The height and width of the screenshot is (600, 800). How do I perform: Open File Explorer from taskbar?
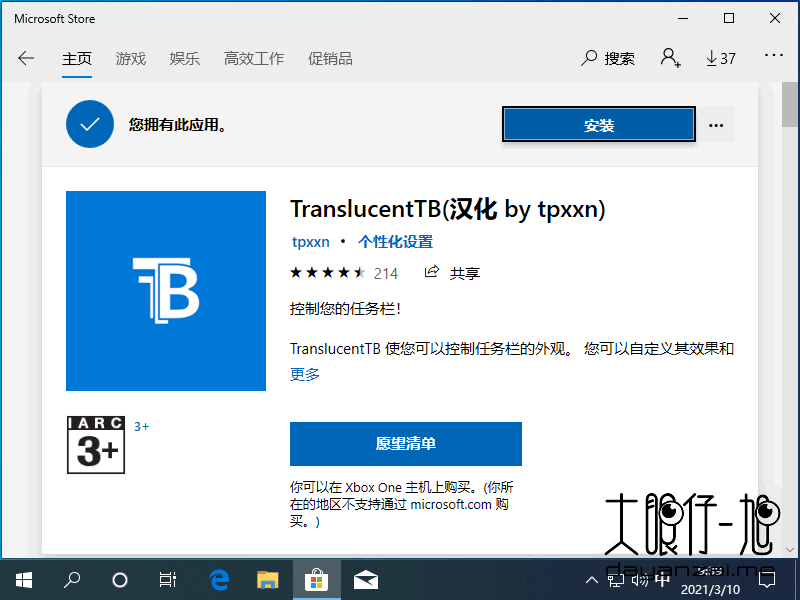pyautogui.click(x=267, y=580)
